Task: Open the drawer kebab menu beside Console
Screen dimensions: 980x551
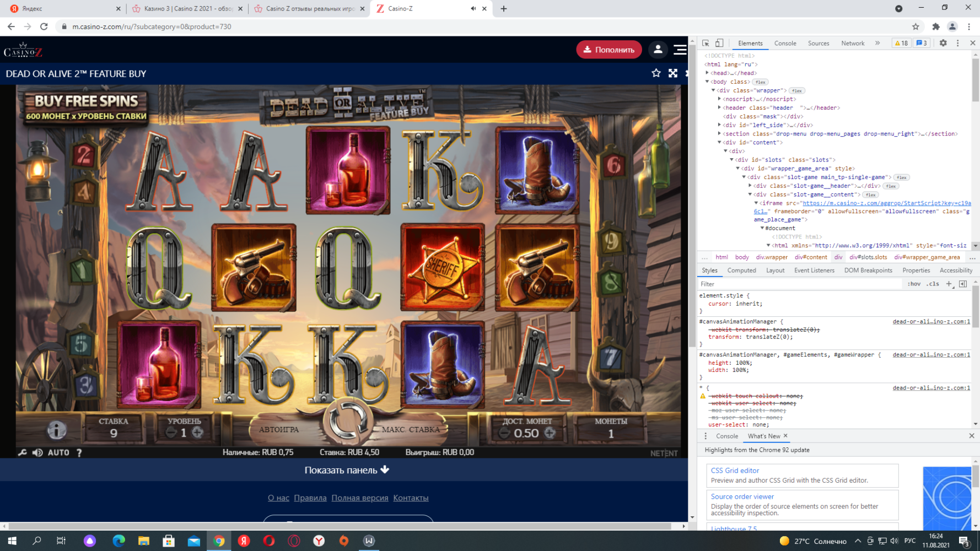Action: pyautogui.click(x=706, y=436)
